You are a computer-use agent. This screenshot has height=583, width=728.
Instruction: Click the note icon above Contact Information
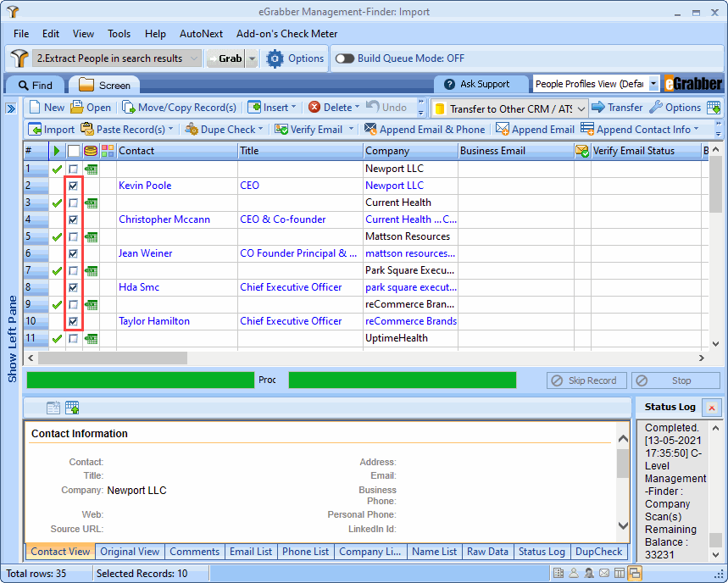53,408
